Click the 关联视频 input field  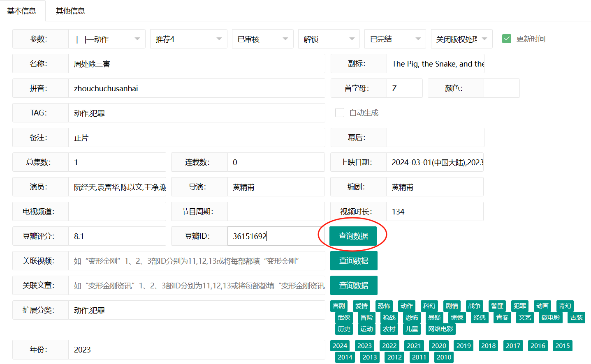point(197,261)
